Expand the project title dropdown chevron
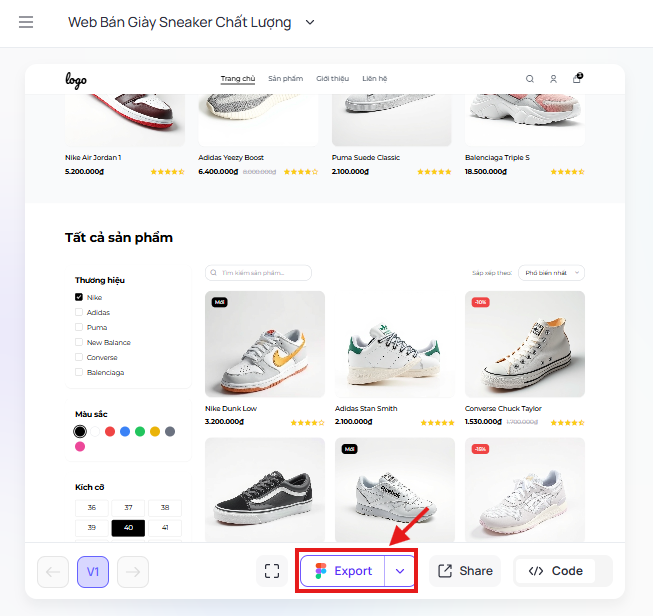The width and height of the screenshot is (653, 616). [x=309, y=22]
